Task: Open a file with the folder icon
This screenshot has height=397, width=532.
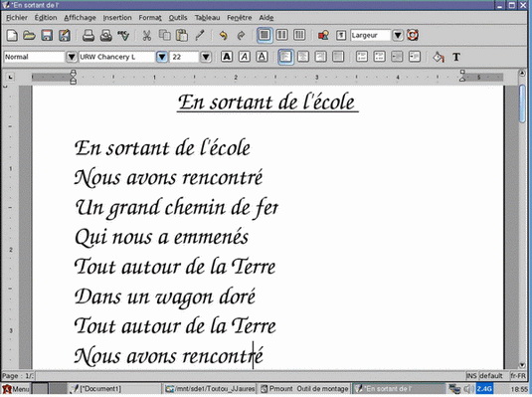Action: tap(29, 35)
